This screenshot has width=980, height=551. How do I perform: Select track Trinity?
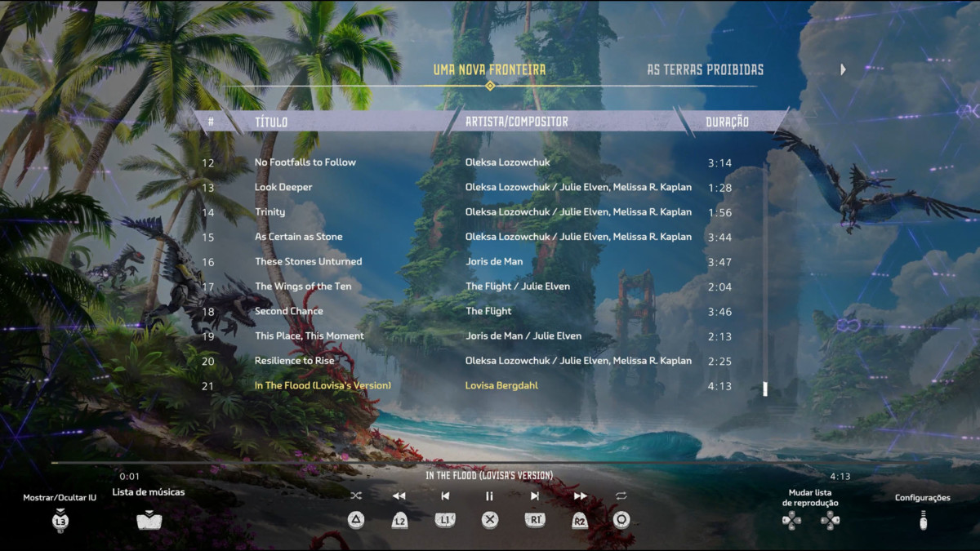tap(269, 211)
